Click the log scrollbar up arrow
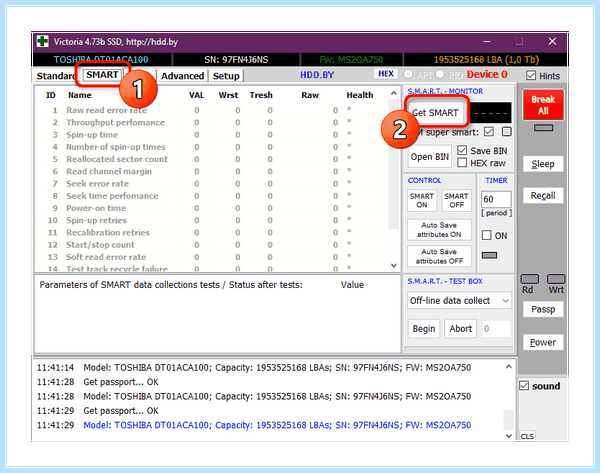The image size is (600, 473). pos(509,367)
